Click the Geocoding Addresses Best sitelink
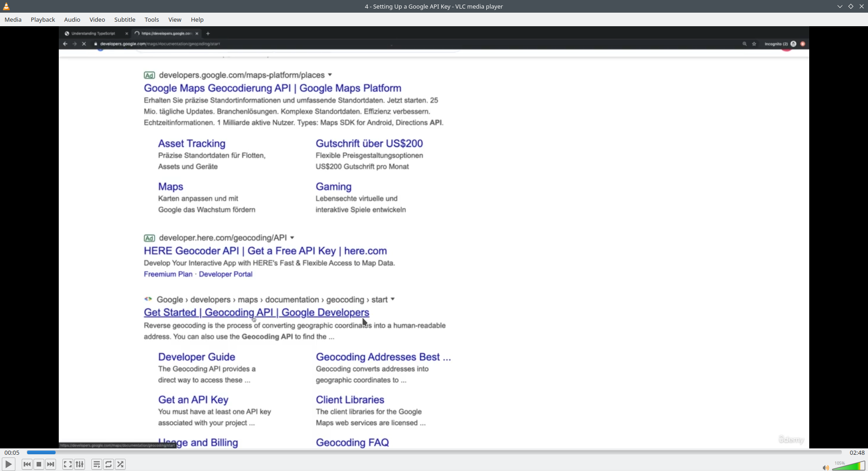This screenshot has width=868, height=471. point(383,357)
